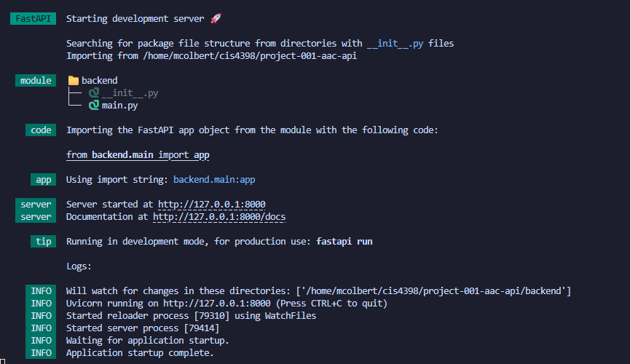Click the Python icon next to main.py
Image resolution: width=630 pixels, height=364 pixels.
click(93, 106)
